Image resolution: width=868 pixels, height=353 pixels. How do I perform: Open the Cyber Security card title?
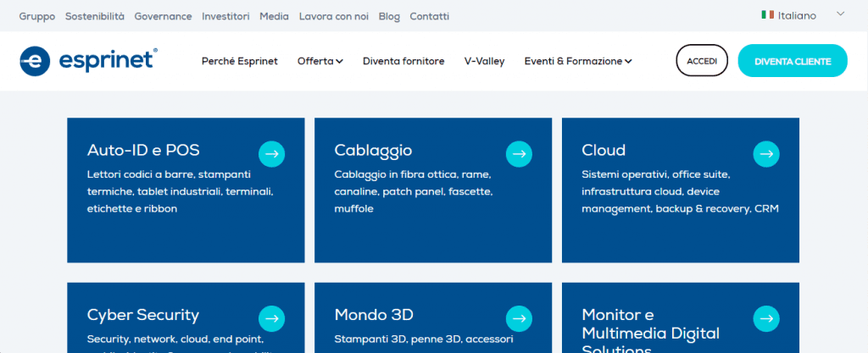pyautogui.click(x=142, y=315)
